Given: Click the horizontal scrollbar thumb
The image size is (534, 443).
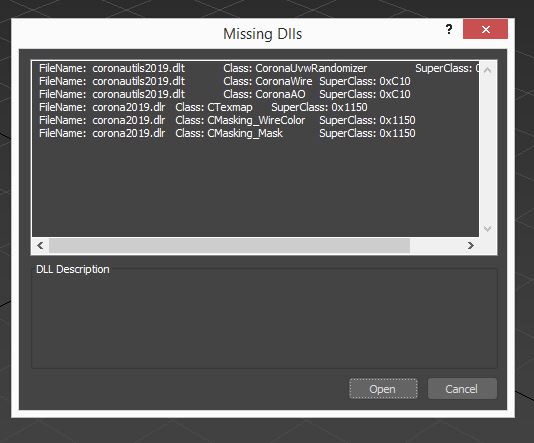Looking at the screenshot, I should click(x=229, y=246).
